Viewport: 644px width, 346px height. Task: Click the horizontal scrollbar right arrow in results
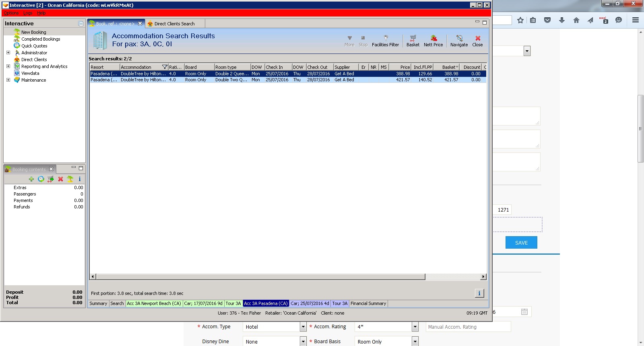pos(483,277)
